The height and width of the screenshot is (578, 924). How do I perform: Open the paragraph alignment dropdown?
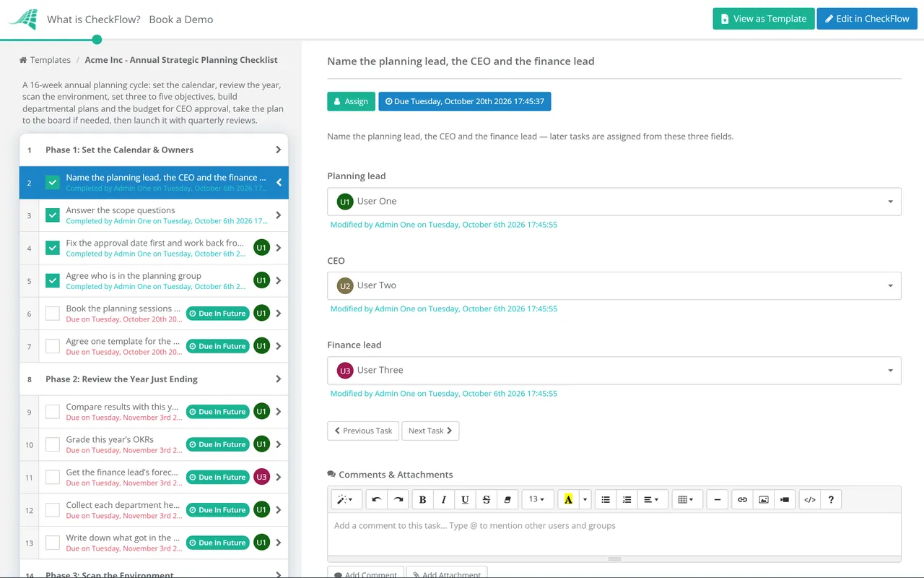coord(652,499)
